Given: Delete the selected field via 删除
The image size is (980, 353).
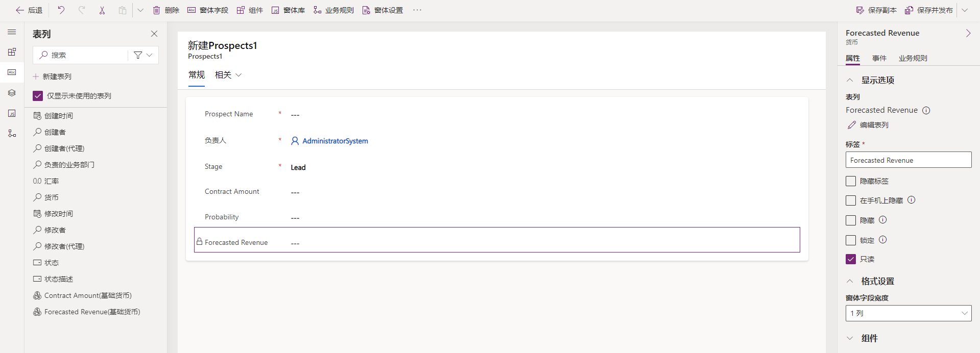Looking at the screenshot, I should pos(166,10).
